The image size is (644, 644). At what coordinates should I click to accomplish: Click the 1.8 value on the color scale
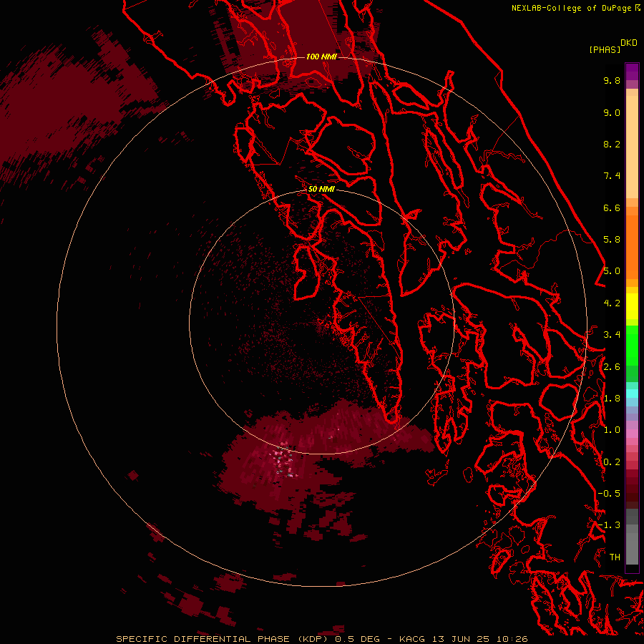coord(612,399)
